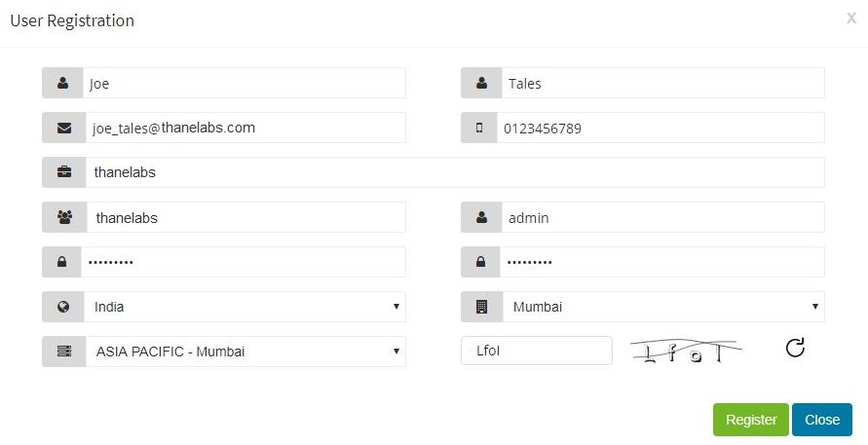Click the globe icon next to India
The image size is (868, 445).
pos(63,307)
